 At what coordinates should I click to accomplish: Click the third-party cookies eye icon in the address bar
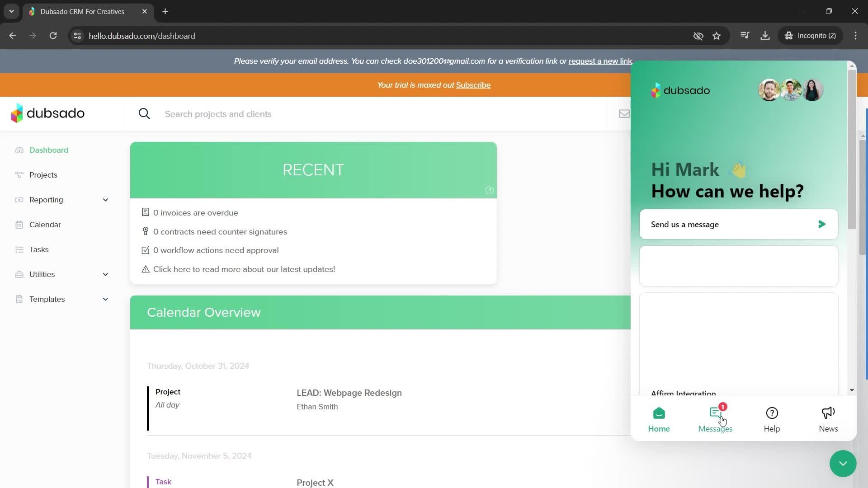[x=698, y=36]
